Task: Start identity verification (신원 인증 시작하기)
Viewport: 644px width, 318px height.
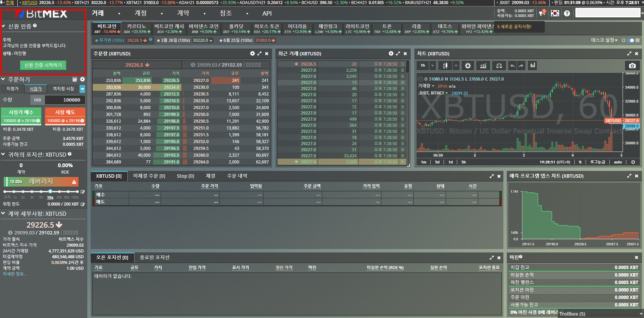Action: pyautogui.click(x=43, y=65)
